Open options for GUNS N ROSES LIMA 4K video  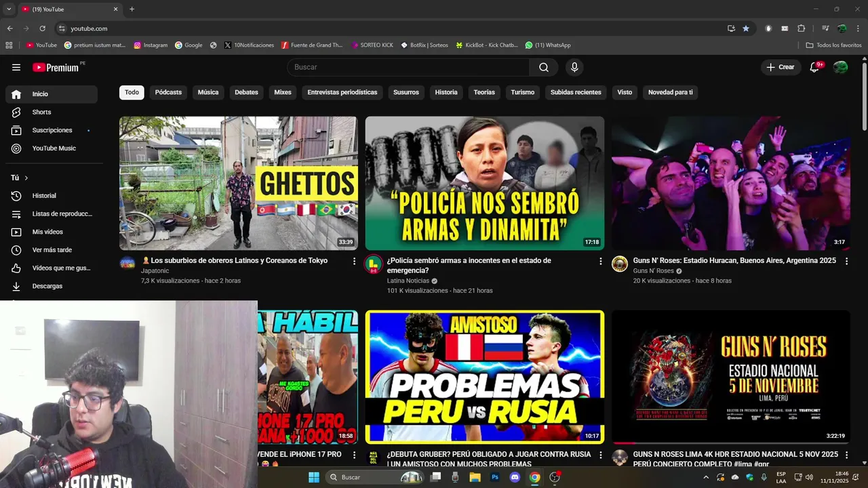pyautogui.click(x=846, y=455)
